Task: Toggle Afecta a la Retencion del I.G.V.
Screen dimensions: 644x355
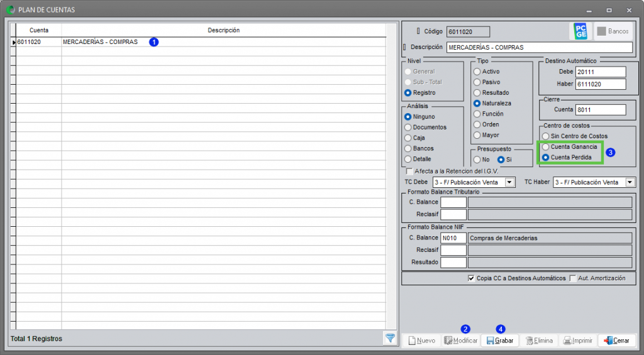Action: pos(409,171)
